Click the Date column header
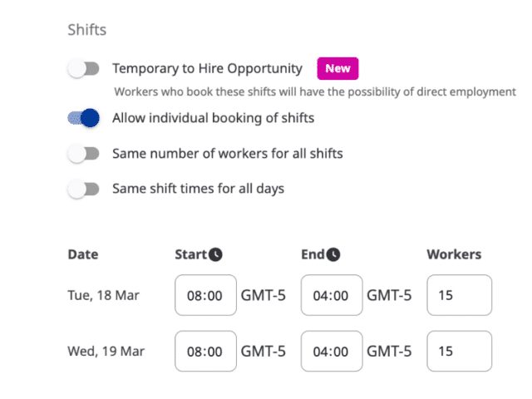The width and height of the screenshot is (532, 399). tap(81, 254)
